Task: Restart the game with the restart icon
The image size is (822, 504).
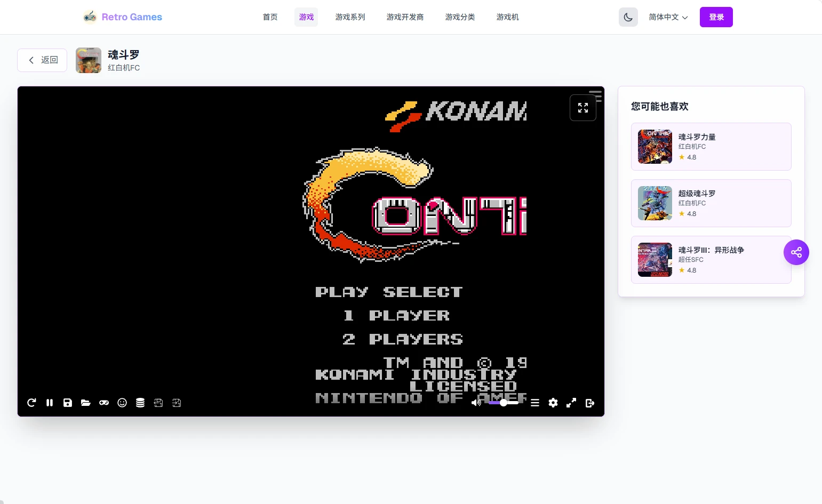Action: [31, 403]
